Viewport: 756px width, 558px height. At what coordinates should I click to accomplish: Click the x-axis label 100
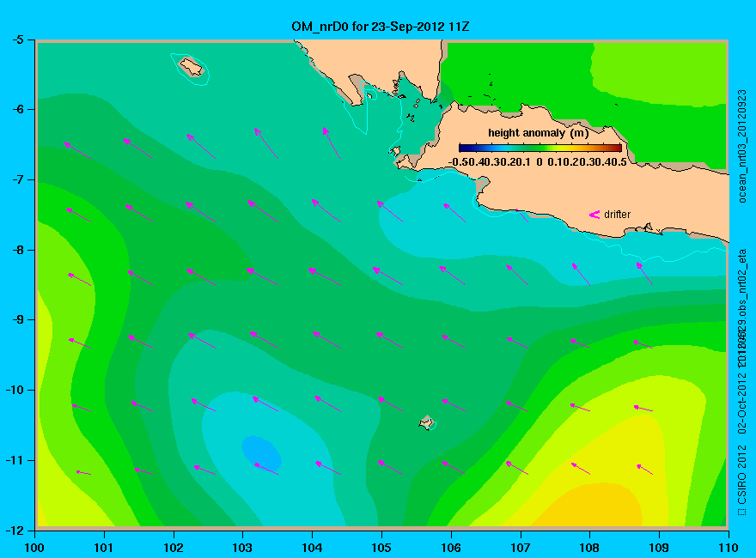tap(34, 548)
